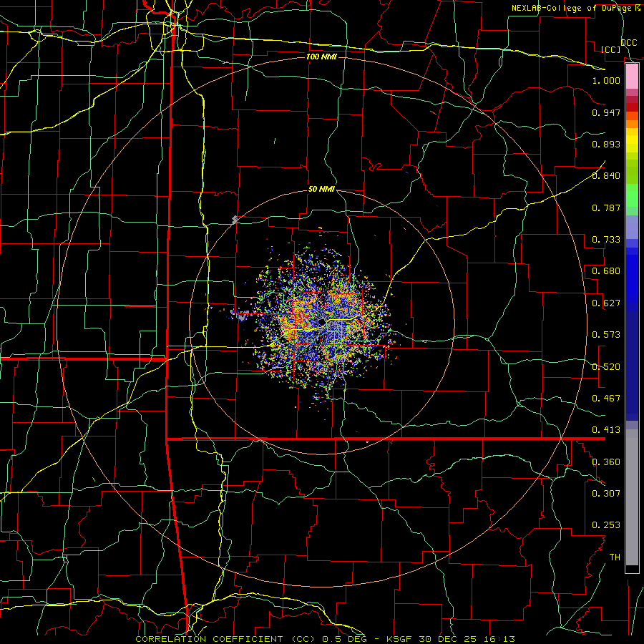Click the 0.253 legend value

tap(606, 525)
